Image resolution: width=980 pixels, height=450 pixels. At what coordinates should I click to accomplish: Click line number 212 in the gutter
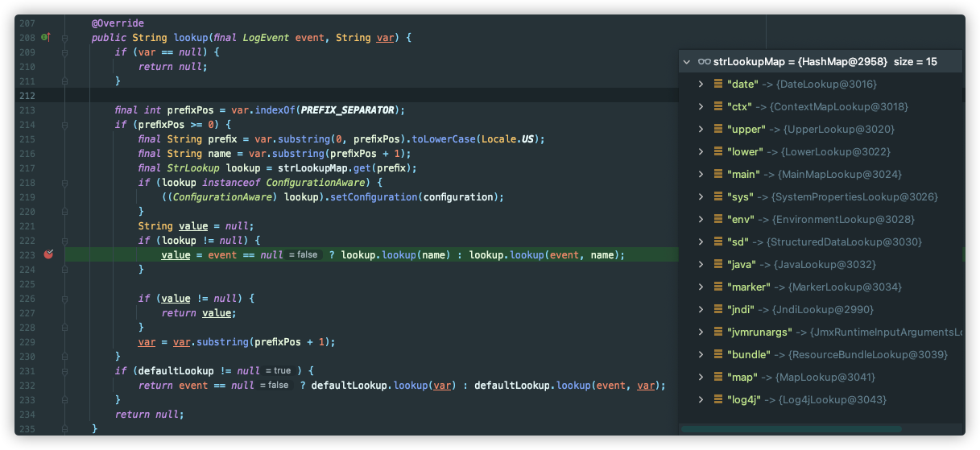pos(27,95)
